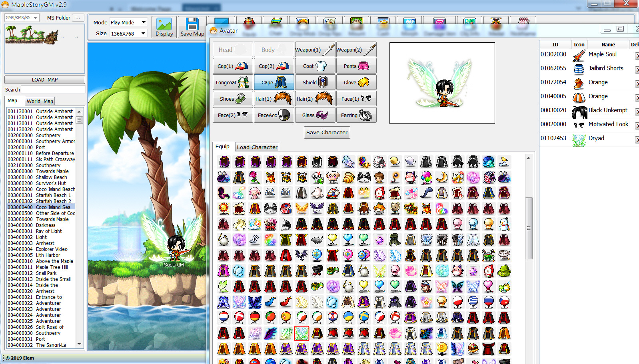
Task: Open the Mode dropdown showing Play Mode
Action: [x=128, y=22]
